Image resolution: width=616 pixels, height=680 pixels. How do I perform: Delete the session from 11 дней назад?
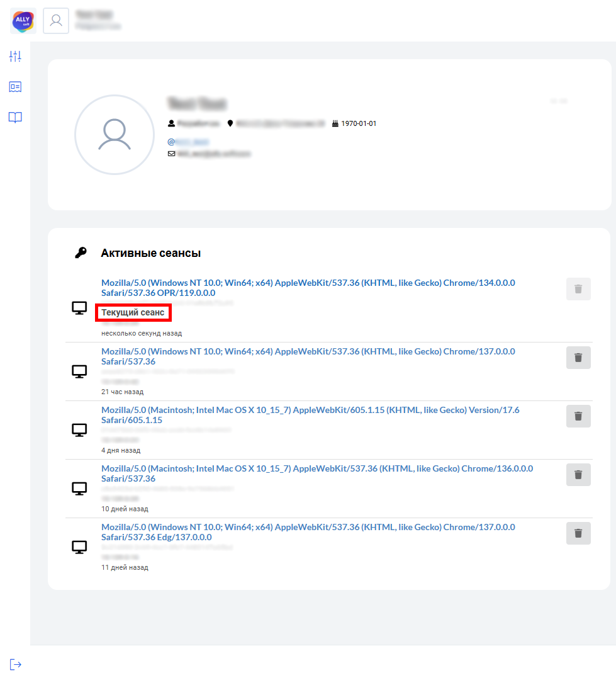click(x=578, y=533)
